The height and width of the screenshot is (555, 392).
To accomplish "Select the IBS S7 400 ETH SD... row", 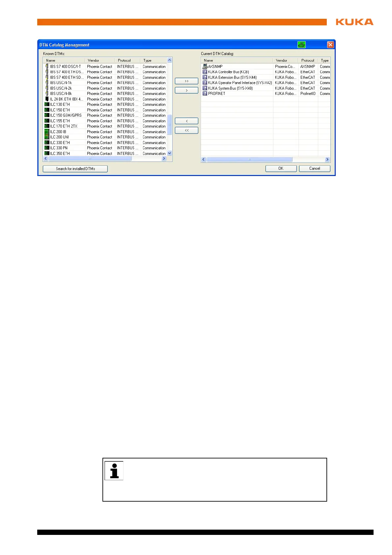I will coord(105,77).
